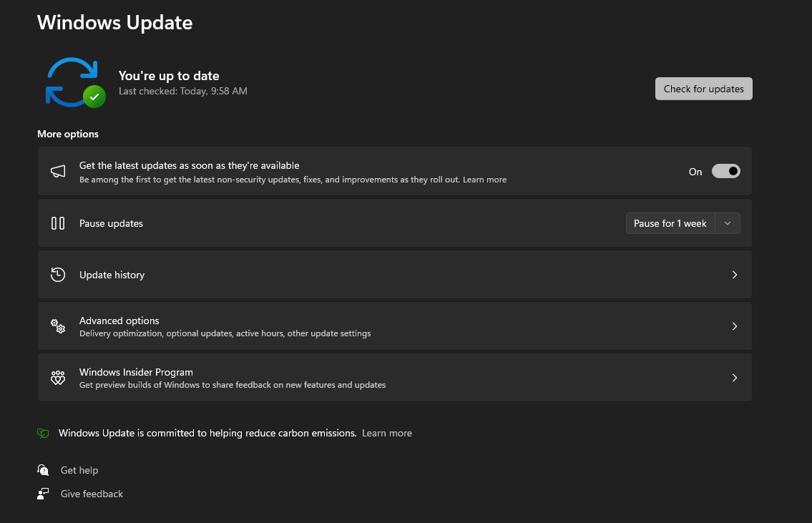The height and width of the screenshot is (523, 812).
Task: Open Advanced options using its chevron arrow
Action: 734,326
